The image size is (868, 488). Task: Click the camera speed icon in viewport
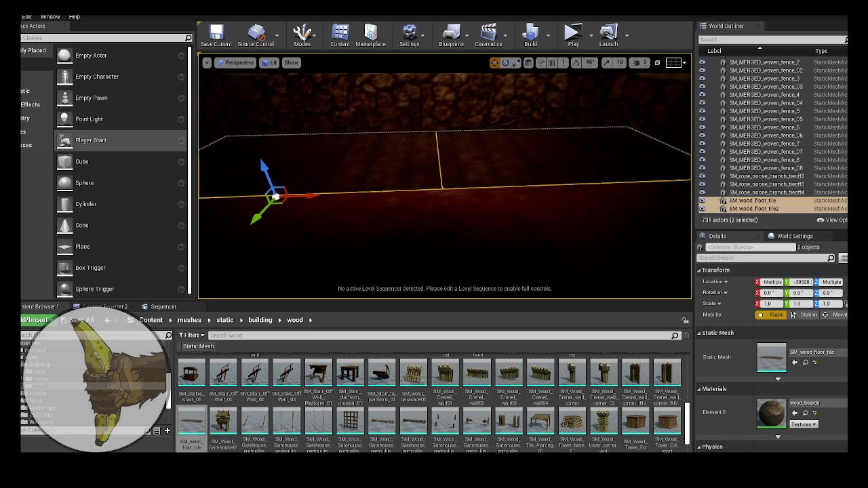point(635,62)
